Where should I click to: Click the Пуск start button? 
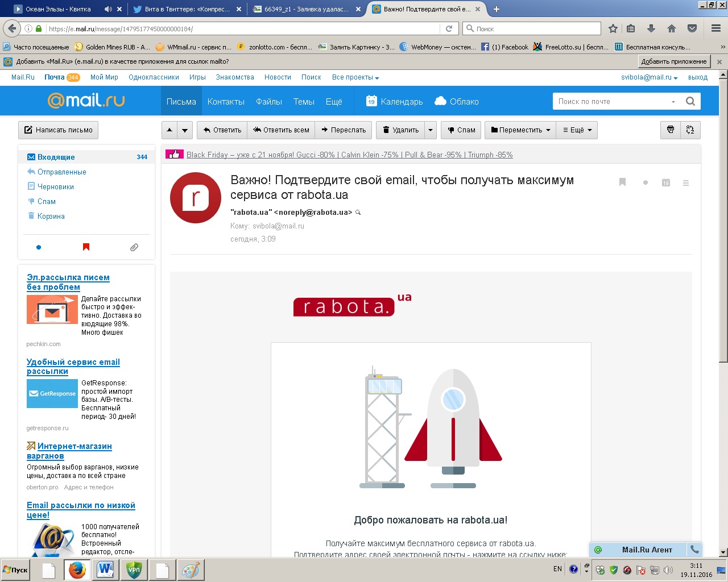[15, 570]
